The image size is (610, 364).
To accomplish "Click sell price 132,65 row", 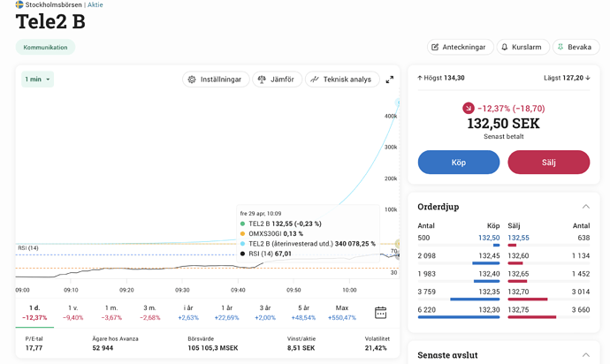I will (519, 274).
